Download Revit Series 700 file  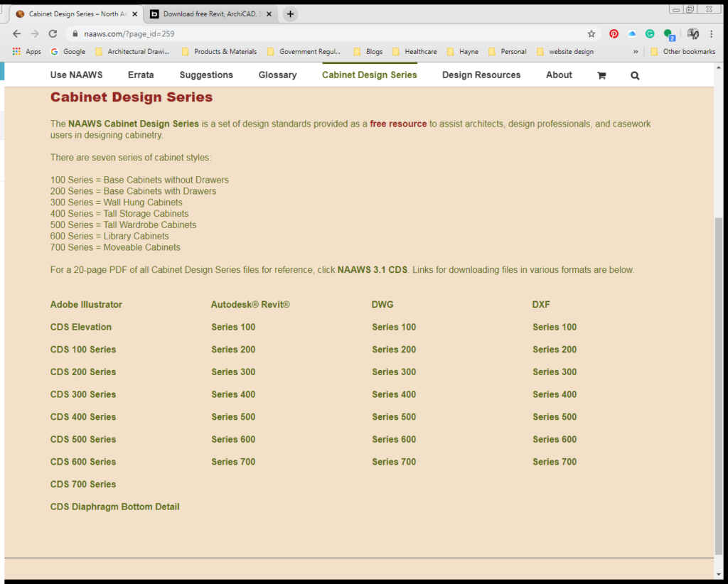233,462
